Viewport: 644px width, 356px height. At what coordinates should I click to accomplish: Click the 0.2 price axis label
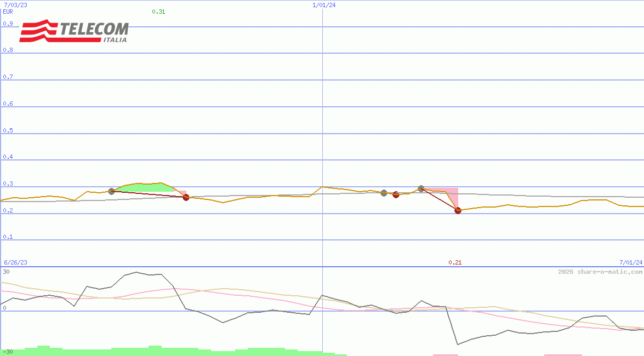8,210
